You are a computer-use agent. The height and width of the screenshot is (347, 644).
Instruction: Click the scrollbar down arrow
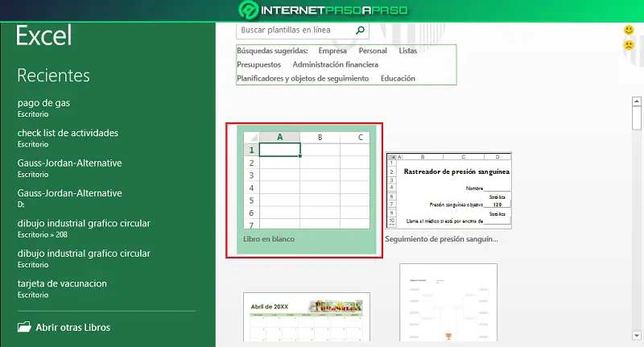(x=637, y=336)
